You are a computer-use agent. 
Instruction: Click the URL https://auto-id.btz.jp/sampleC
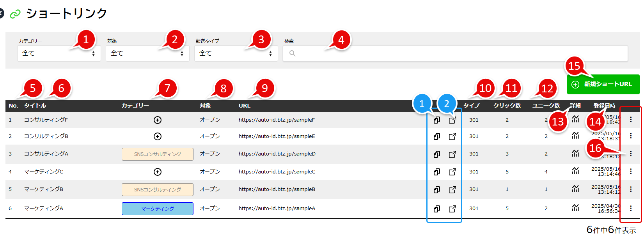point(277,172)
